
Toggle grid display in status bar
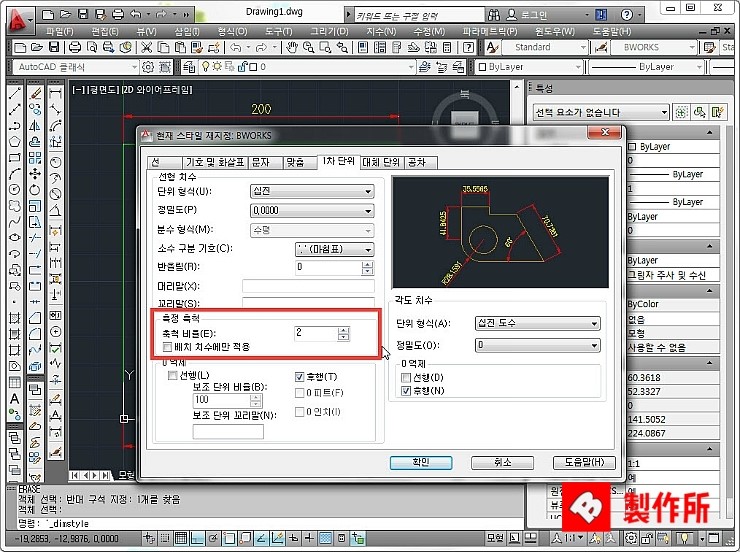pyautogui.click(x=180, y=538)
